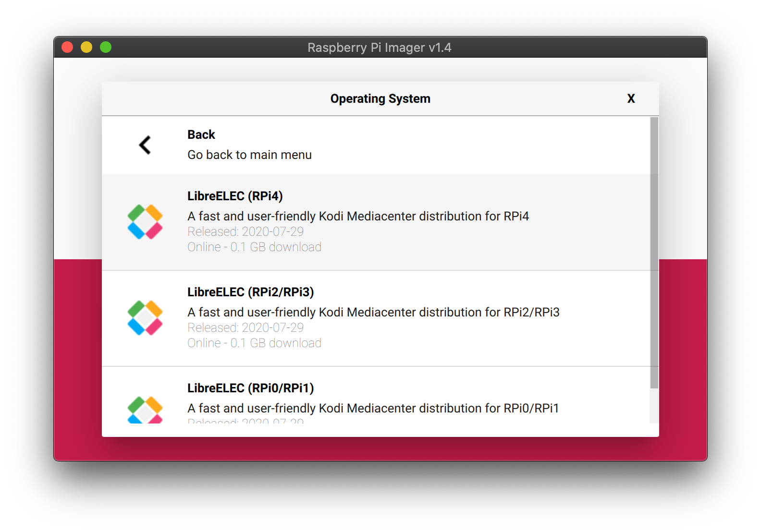Click the RPi2/RPi3 Kodi Mediacenter description
The height and width of the screenshot is (532, 761).
373,312
